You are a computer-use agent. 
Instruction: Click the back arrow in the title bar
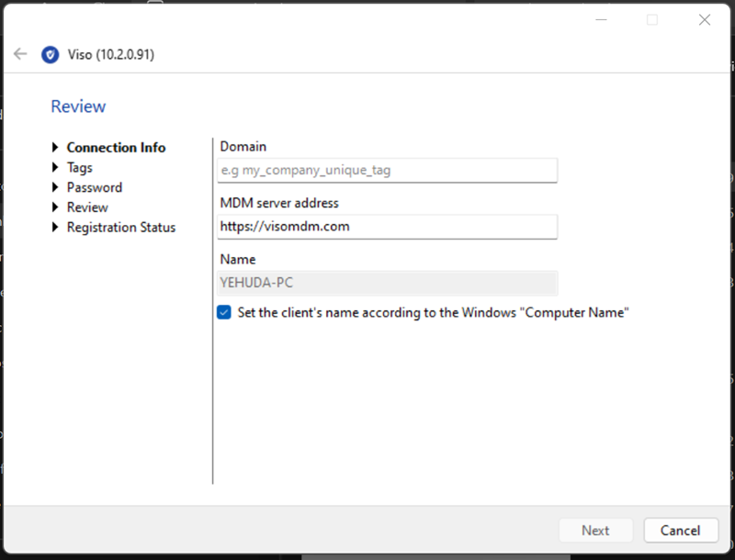20,54
